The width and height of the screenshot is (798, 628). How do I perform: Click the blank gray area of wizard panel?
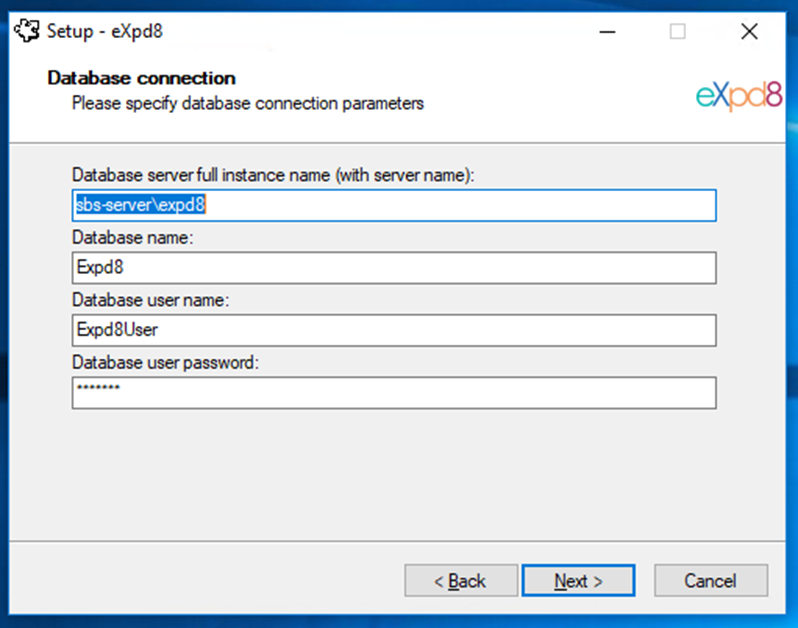point(394,473)
